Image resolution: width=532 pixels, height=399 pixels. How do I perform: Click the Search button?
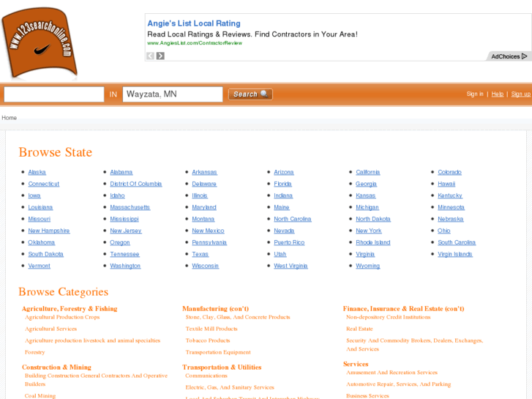coord(250,94)
